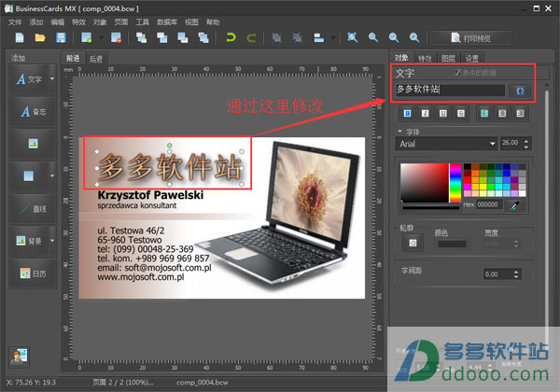Click the send to back icon
560x392 pixels.
tap(203, 37)
